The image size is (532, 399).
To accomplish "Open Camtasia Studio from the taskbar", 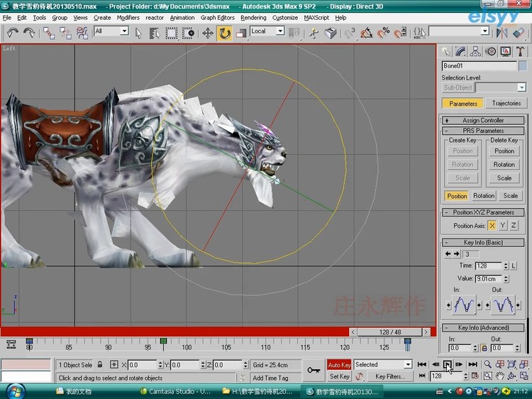I will [x=177, y=391].
